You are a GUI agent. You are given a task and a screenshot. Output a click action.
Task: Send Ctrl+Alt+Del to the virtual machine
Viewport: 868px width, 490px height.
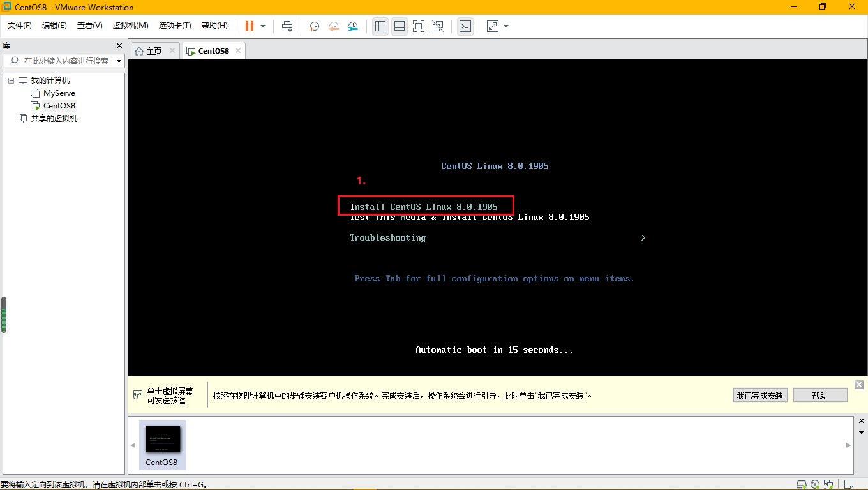(287, 26)
